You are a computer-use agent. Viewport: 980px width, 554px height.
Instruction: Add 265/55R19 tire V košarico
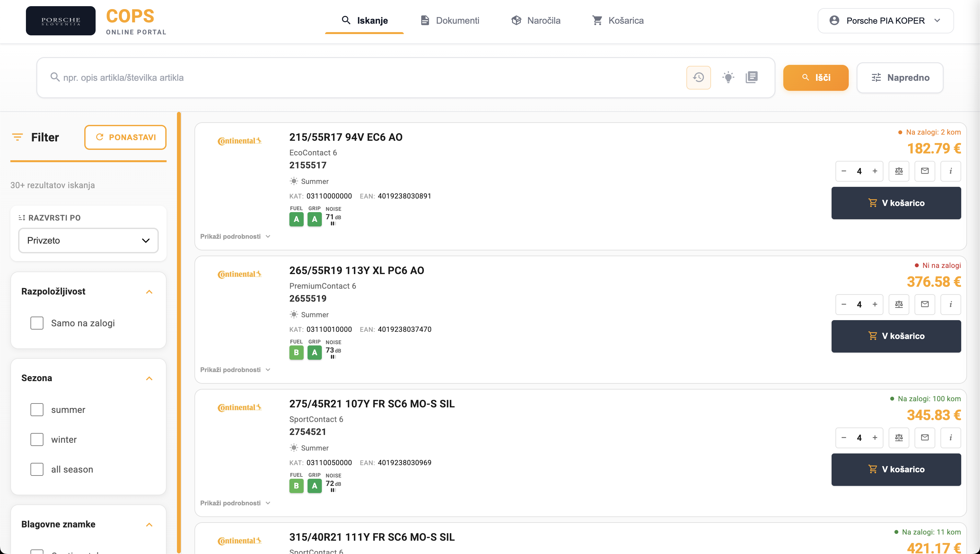coord(896,336)
